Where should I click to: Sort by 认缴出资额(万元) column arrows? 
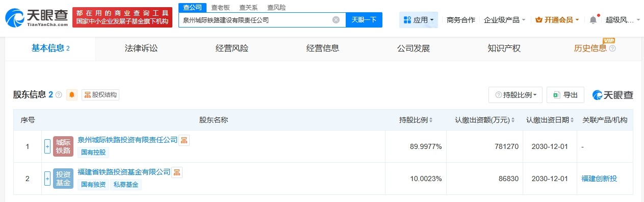point(513,120)
